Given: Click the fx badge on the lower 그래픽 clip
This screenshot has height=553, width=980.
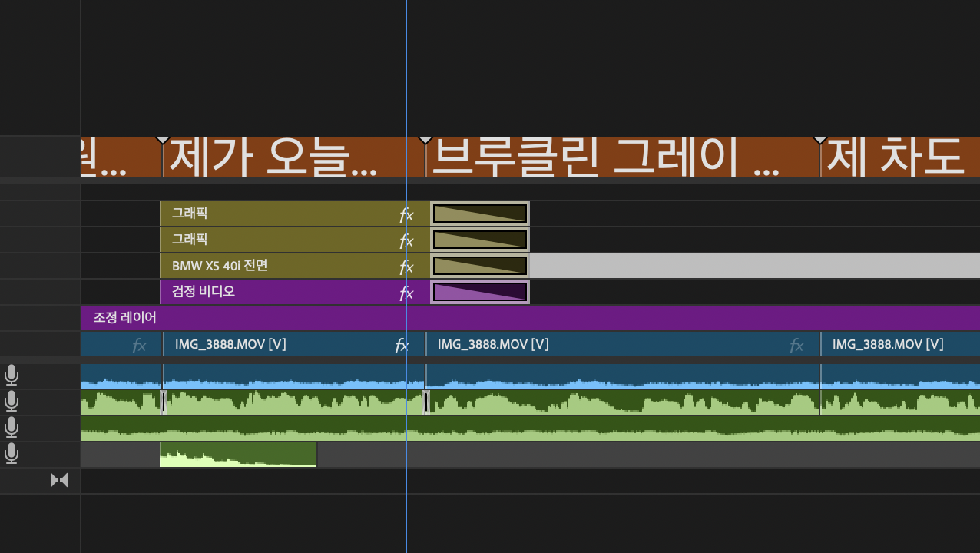Looking at the screenshot, I should [406, 240].
